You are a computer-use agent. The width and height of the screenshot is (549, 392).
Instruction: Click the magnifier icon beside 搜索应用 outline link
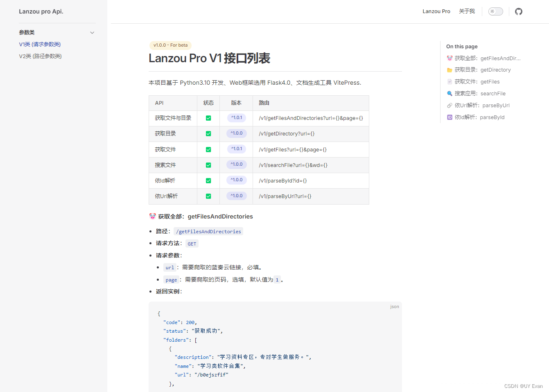(x=450, y=94)
